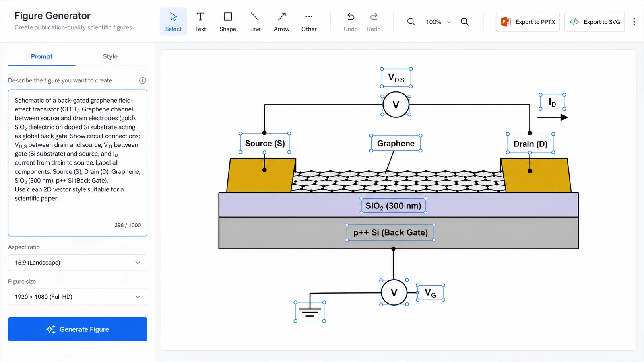
Task: Select the Drain (D) label
Action: (530, 144)
